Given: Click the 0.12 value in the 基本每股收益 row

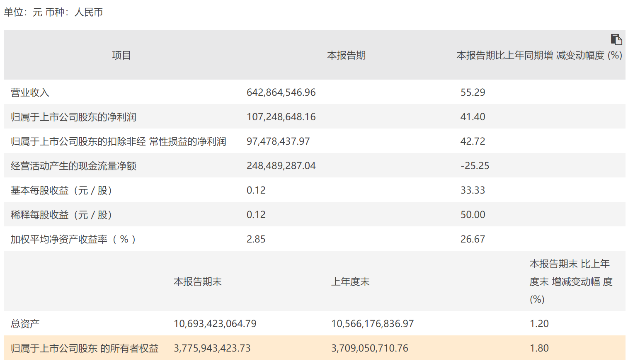Looking at the screenshot, I should coord(256,190).
